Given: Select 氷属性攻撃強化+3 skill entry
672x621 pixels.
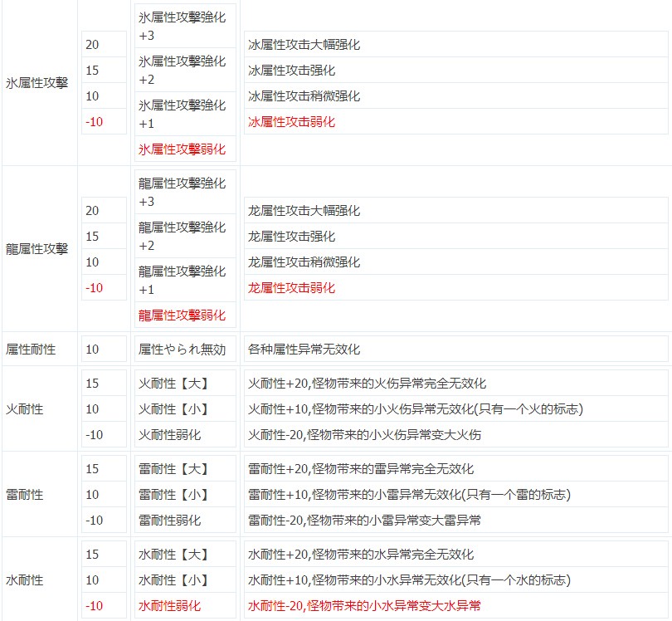Looking at the screenshot, I should (185, 27).
